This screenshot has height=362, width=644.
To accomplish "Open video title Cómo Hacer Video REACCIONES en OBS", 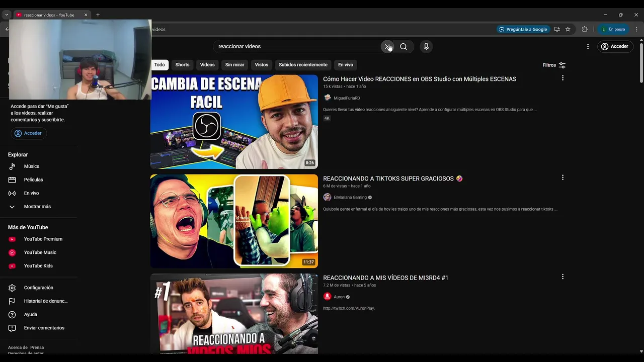I will point(420,79).
